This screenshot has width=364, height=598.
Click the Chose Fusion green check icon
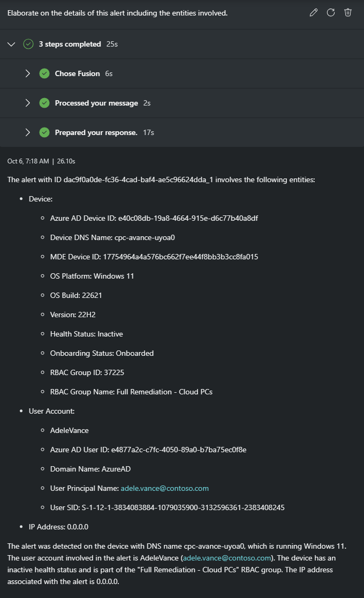(44, 73)
